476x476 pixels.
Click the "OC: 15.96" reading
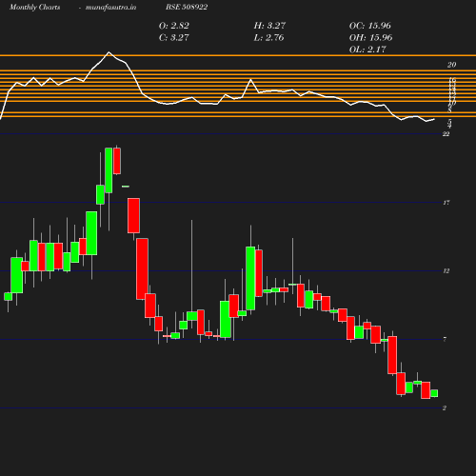click(370, 26)
